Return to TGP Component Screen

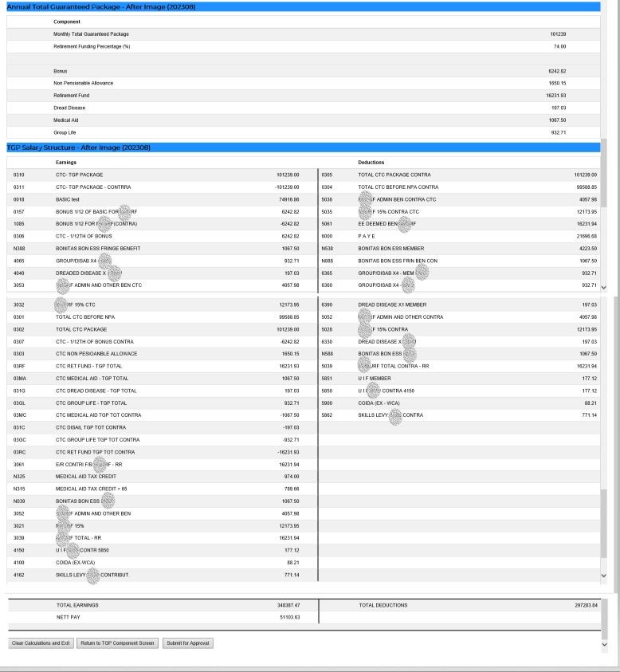click(x=118, y=643)
